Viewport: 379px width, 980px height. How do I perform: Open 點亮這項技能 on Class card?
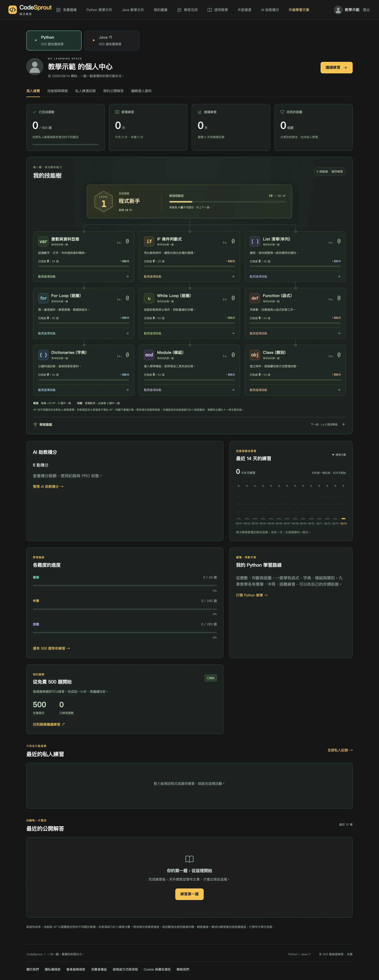click(295, 390)
